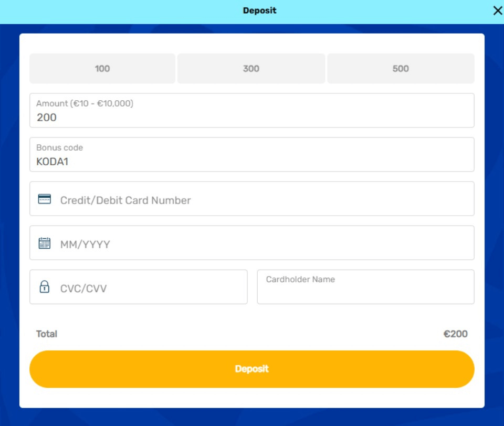Click the Cardholder Name label text
504x426 pixels.
[300, 280]
